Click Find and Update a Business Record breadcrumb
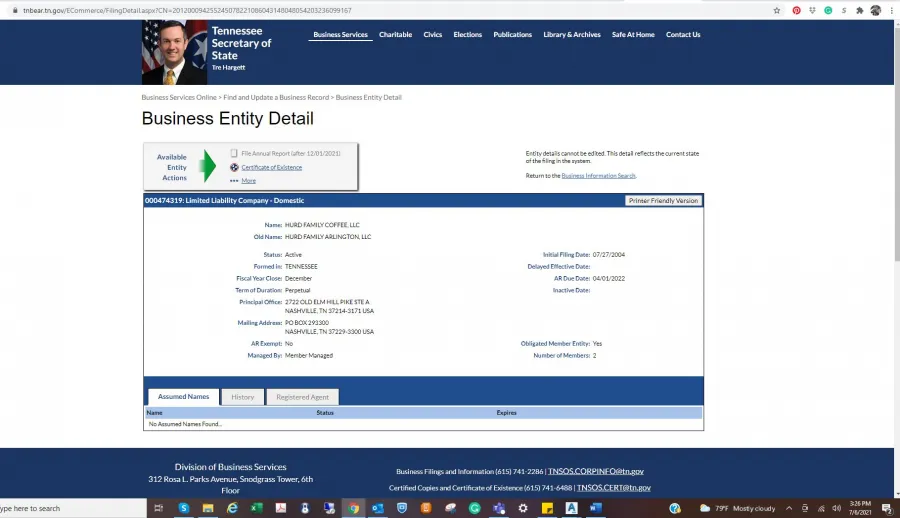900x518 pixels. click(276, 98)
